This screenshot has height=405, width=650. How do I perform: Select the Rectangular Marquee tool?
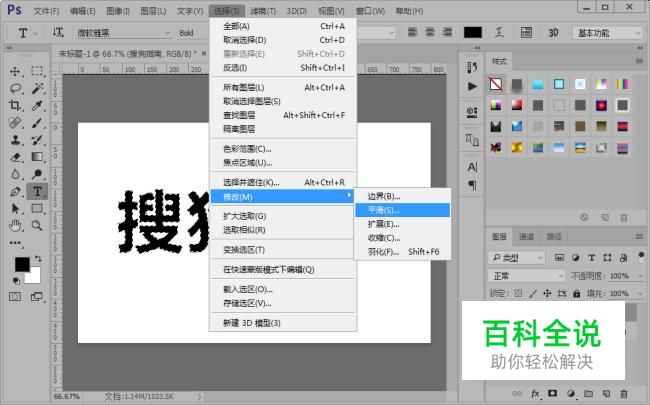pos(37,71)
